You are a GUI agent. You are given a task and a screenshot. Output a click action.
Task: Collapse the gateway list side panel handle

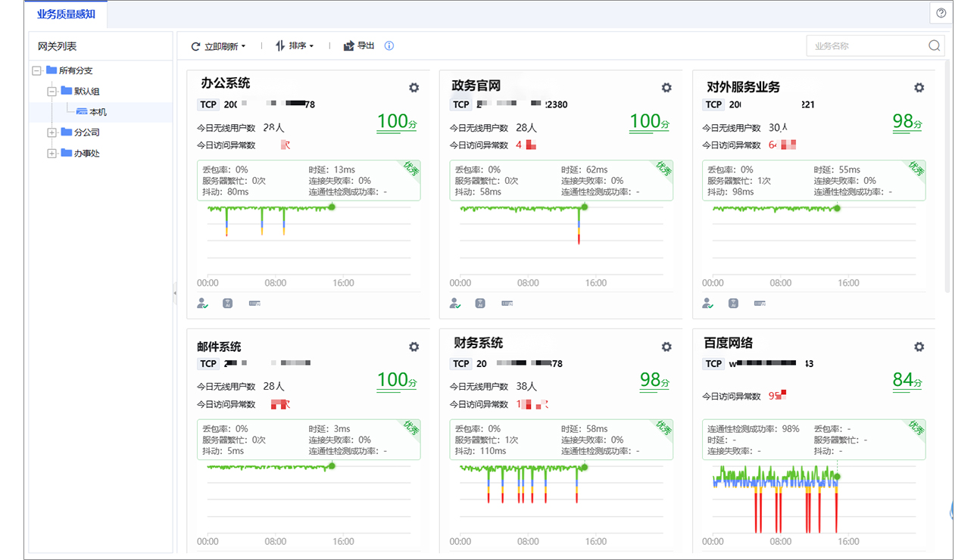pos(175,292)
